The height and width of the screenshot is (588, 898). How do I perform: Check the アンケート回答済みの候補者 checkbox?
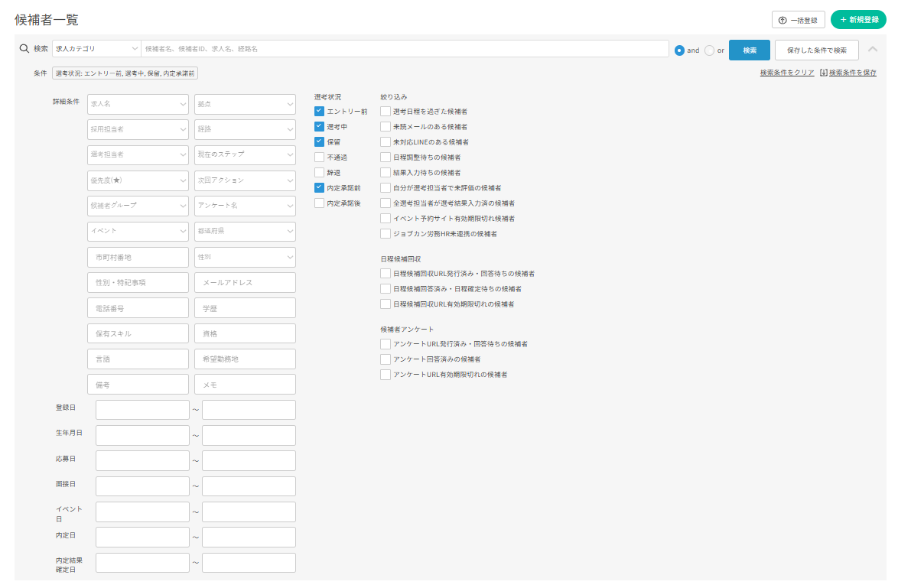click(x=386, y=359)
